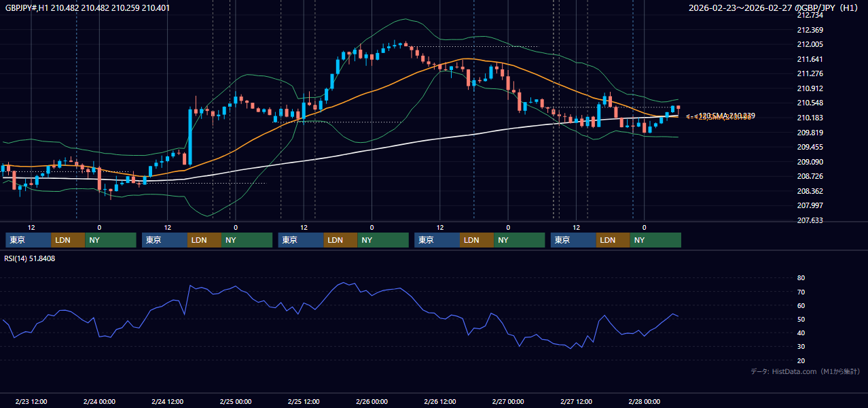
Task: Click the 211.641 price axis label
Action: (810, 59)
